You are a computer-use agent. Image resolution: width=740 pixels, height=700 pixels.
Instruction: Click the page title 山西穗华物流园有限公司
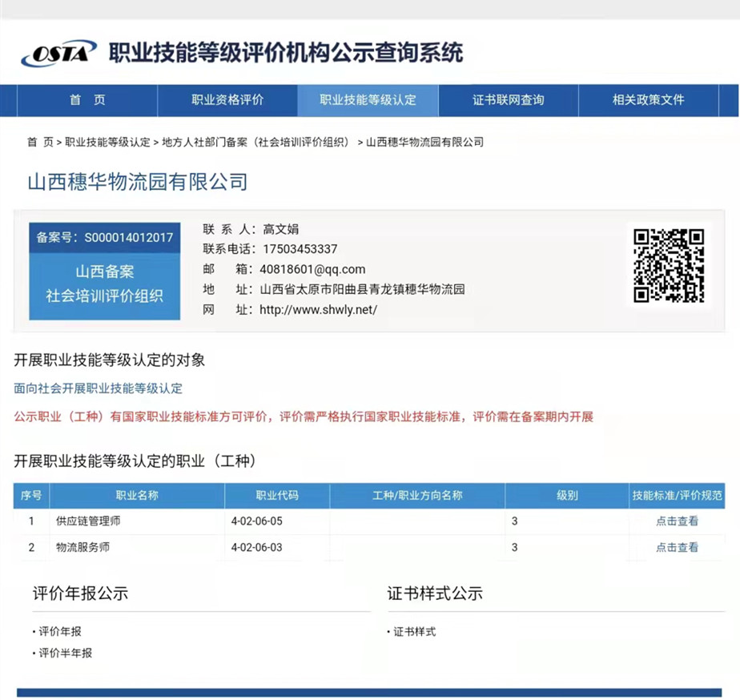click(138, 182)
